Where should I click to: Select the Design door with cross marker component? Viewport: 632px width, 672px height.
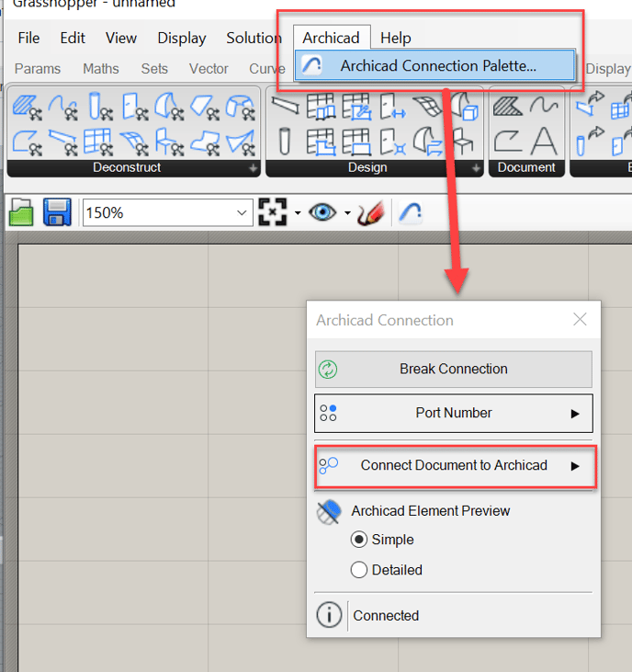[x=392, y=142]
